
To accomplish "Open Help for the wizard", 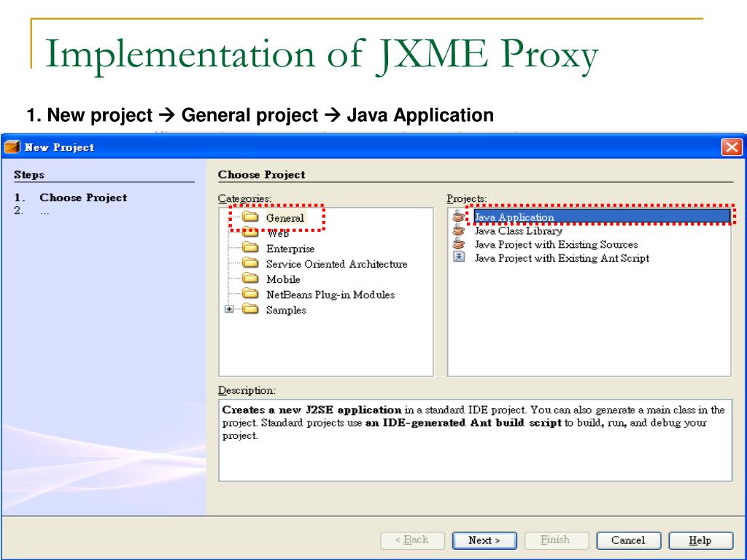I will click(x=701, y=540).
